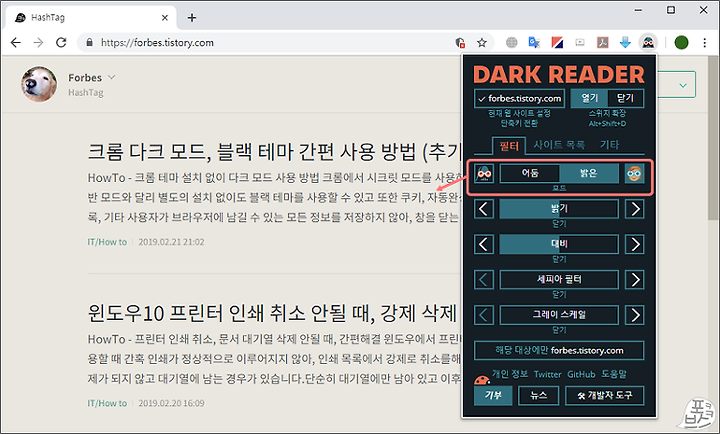Switch to the 기타 tab
This screenshot has height=434, width=720.
pos(609,145)
